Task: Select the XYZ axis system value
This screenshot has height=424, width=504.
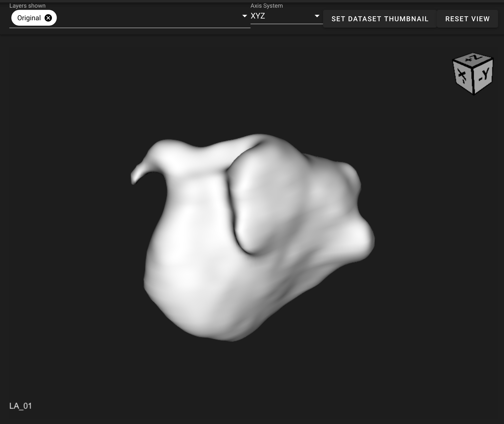Action: click(x=258, y=16)
